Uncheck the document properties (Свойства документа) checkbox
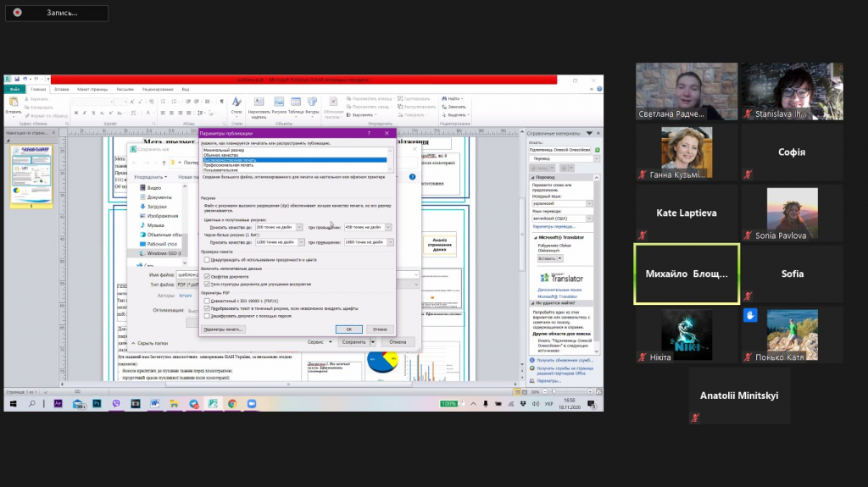The height and width of the screenshot is (487, 868). click(x=207, y=276)
